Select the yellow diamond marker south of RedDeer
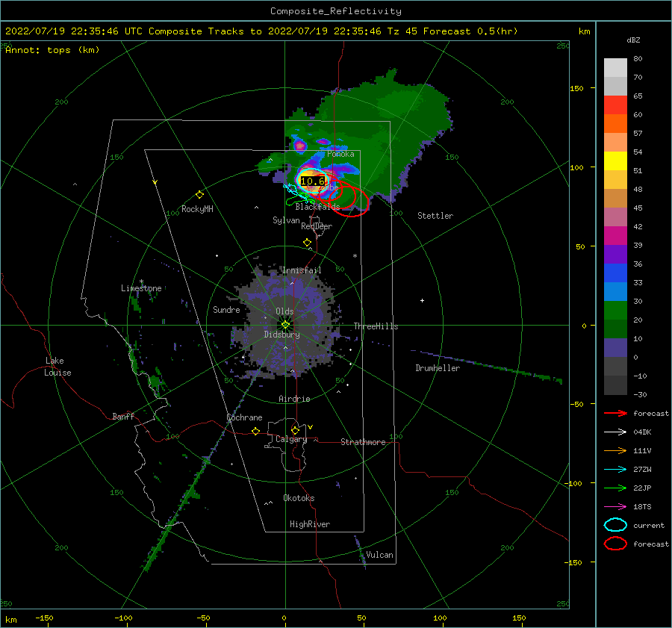The height and width of the screenshot is (628, 672). [308, 243]
